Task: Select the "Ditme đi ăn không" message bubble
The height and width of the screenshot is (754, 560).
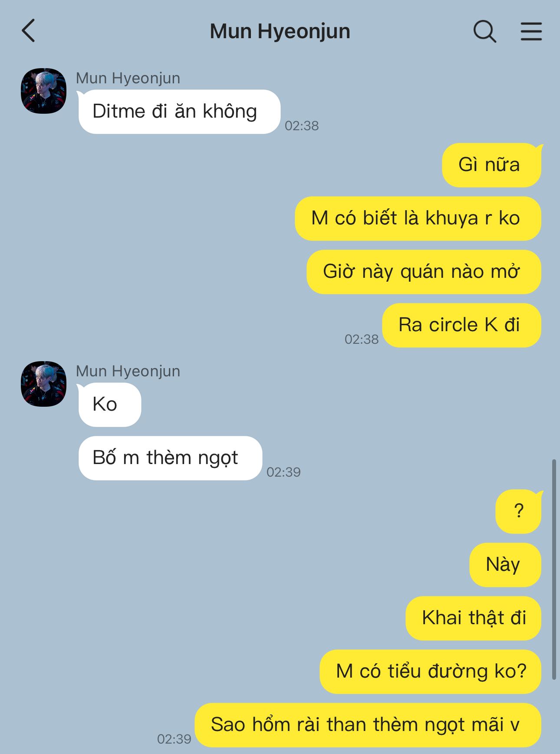Action: point(179,112)
